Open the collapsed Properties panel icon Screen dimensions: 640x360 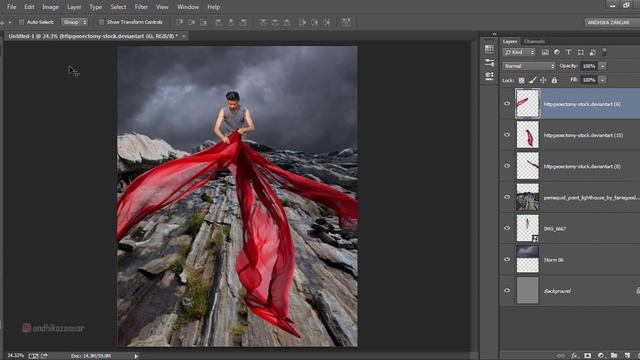coord(489,62)
